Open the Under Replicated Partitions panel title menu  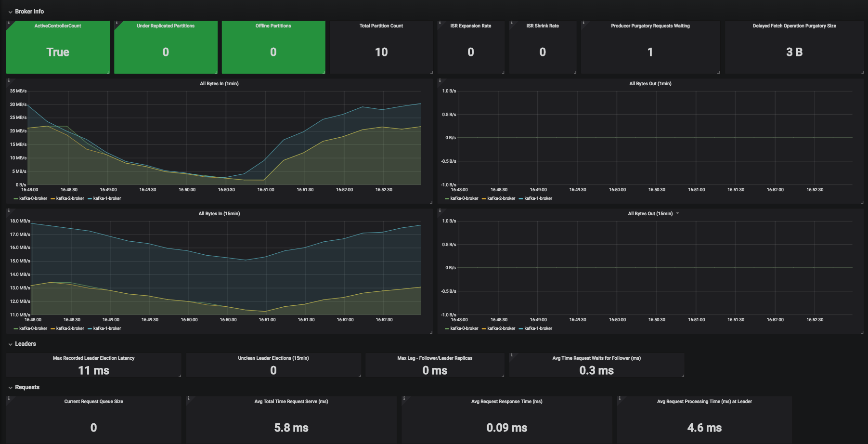point(166,26)
